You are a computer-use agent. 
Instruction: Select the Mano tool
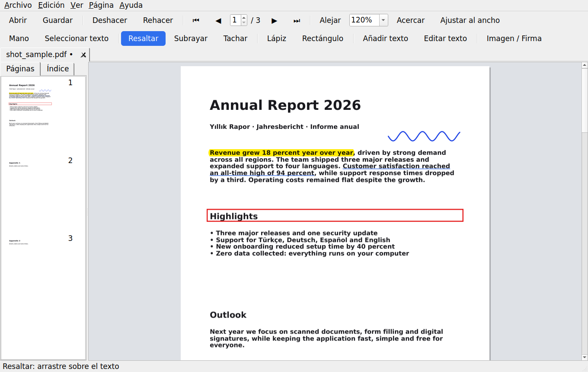19,38
